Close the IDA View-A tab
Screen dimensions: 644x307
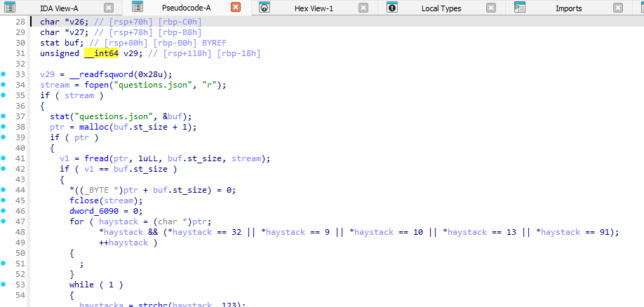[x=108, y=8]
